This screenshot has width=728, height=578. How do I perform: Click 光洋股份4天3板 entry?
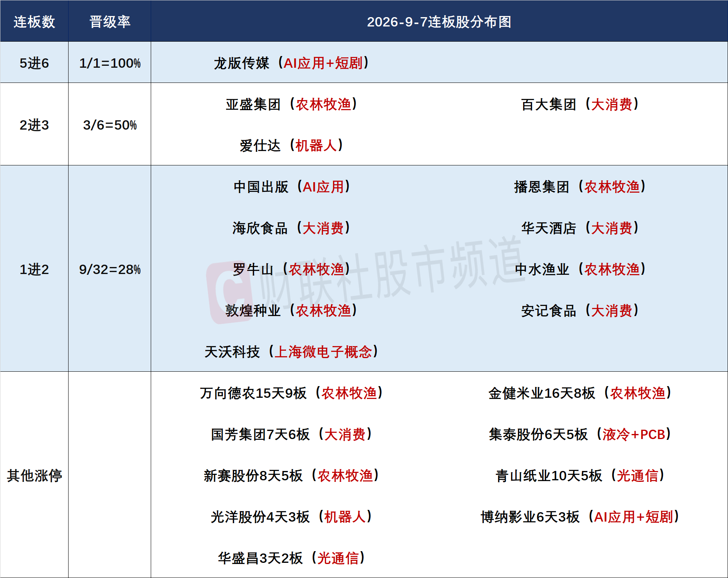291,517
